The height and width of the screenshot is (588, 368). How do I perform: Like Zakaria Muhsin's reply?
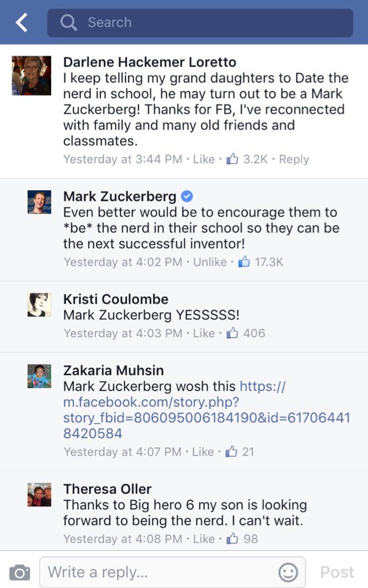point(203,452)
